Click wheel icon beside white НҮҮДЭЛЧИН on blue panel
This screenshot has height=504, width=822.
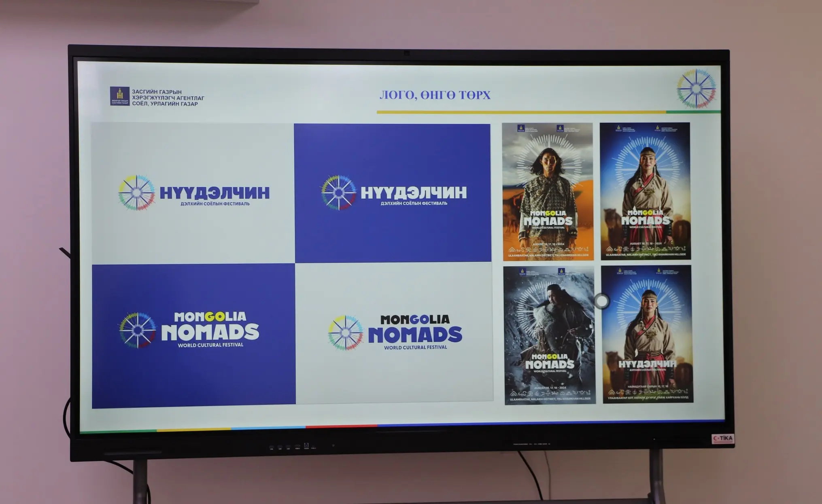tap(338, 193)
